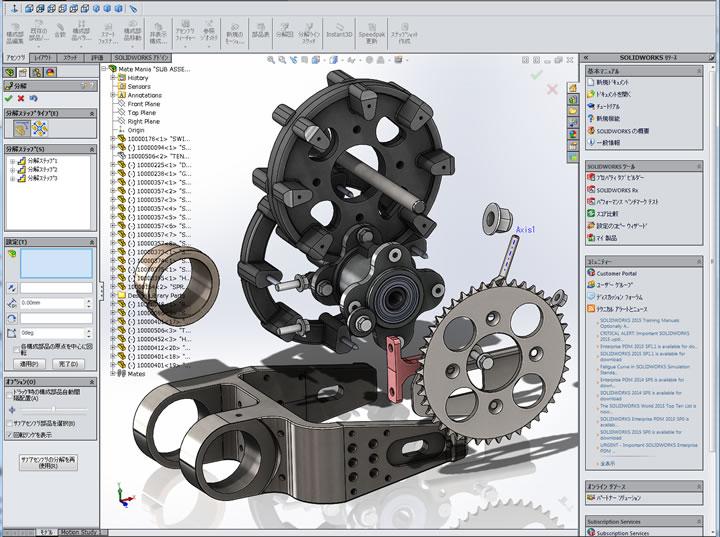Switch to the SOLIDWORKS アドイン ribbon tab
The image size is (720, 537).
[142, 58]
